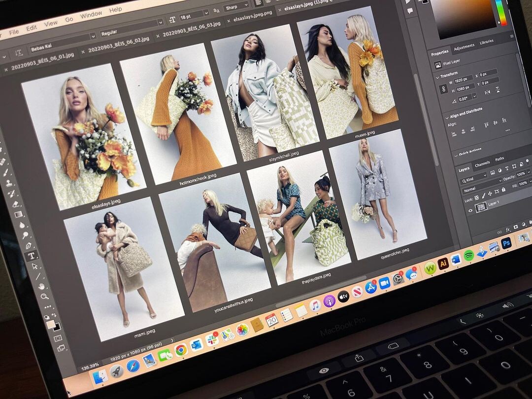
Task: Toggle lock all for the layer
Action: (503, 190)
